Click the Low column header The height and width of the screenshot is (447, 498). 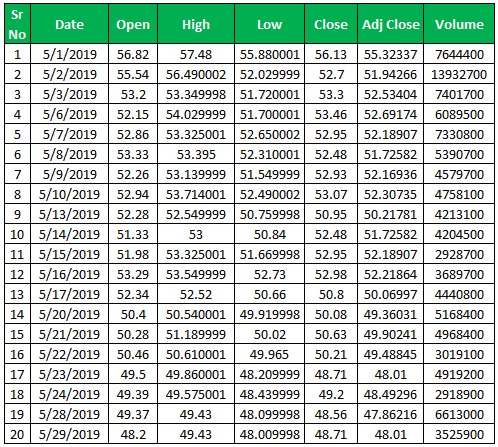tap(269, 24)
